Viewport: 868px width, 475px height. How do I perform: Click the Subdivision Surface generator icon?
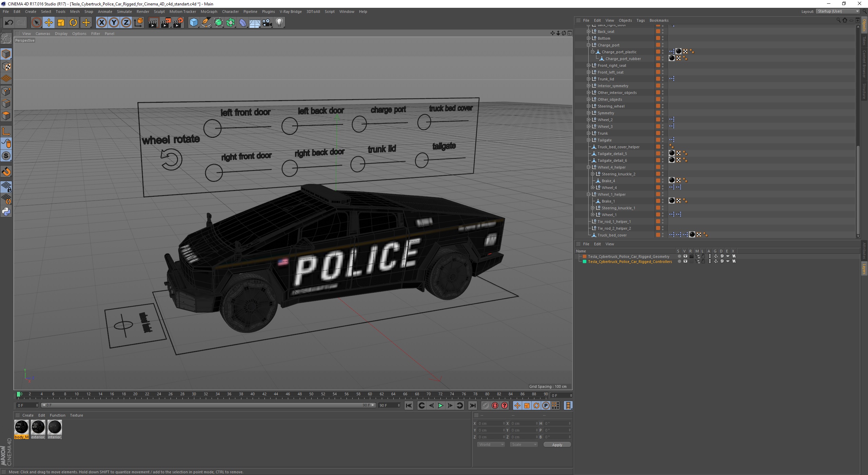(x=218, y=22)
